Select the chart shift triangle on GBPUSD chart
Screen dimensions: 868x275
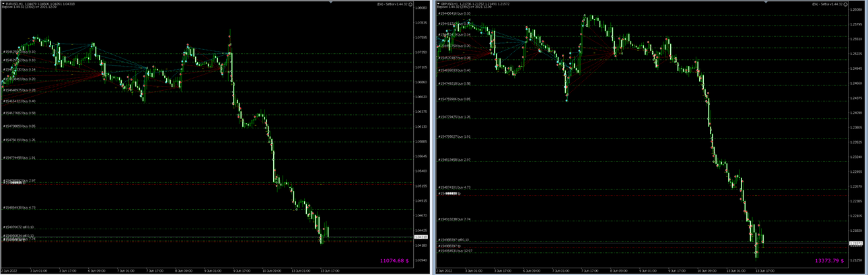click(x=766, y=2)
